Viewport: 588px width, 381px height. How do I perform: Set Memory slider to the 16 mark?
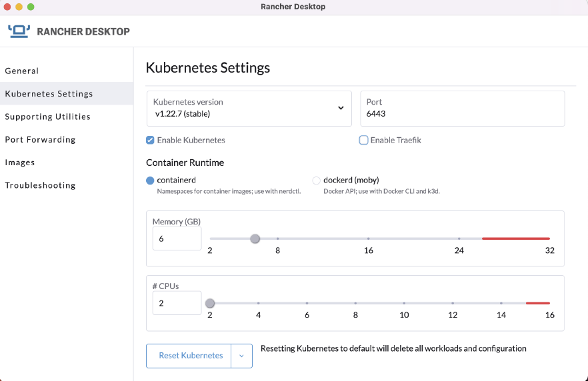368,238
